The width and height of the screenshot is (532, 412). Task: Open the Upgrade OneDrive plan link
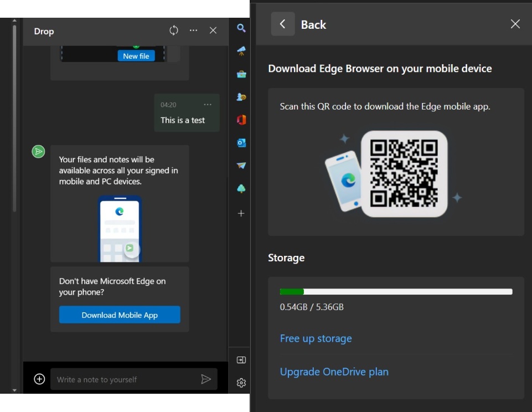334,372
